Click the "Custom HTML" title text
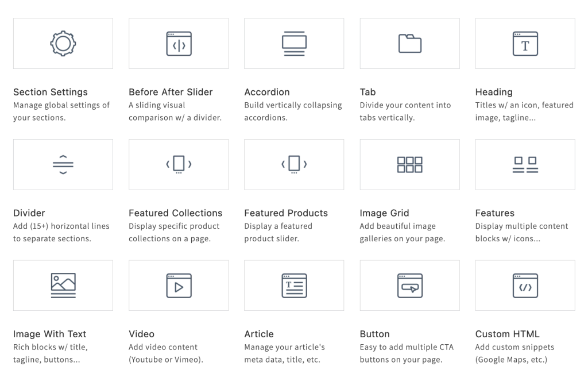 (507, 334)
